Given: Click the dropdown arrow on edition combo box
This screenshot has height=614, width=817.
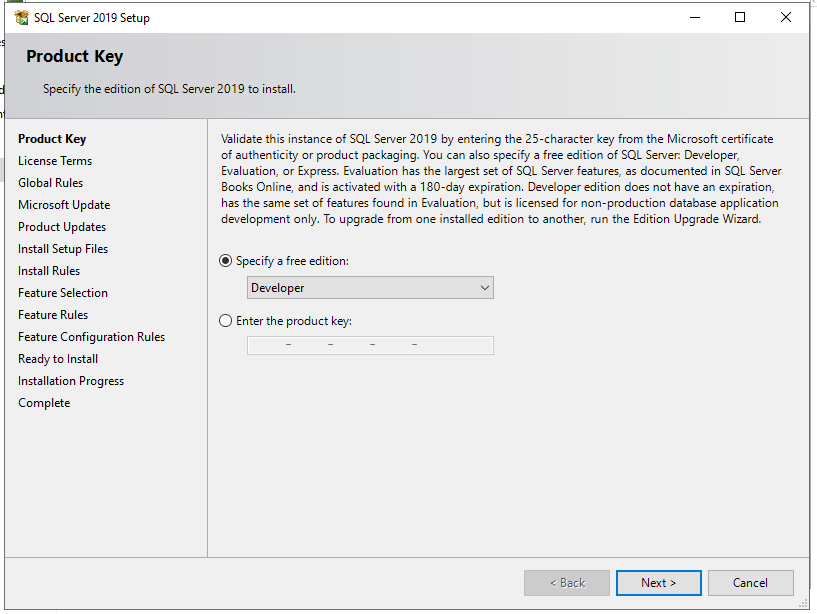Looking at the screenshot, I should pyautogui.click(x=485, y=288).
